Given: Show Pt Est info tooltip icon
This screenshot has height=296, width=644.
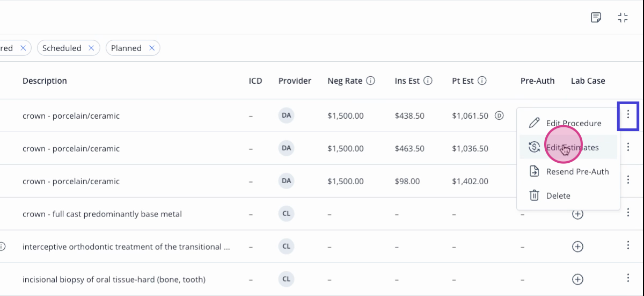Looking at the screenshot, I should [482, 81].
